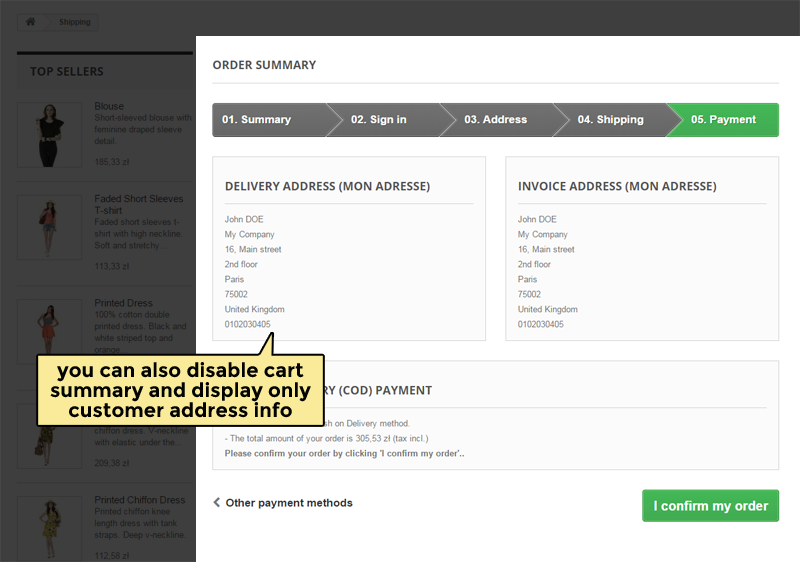Screen dimensions: 800x562
Task: Click the Delivery Address heading
Action: (x=327, y=186)
